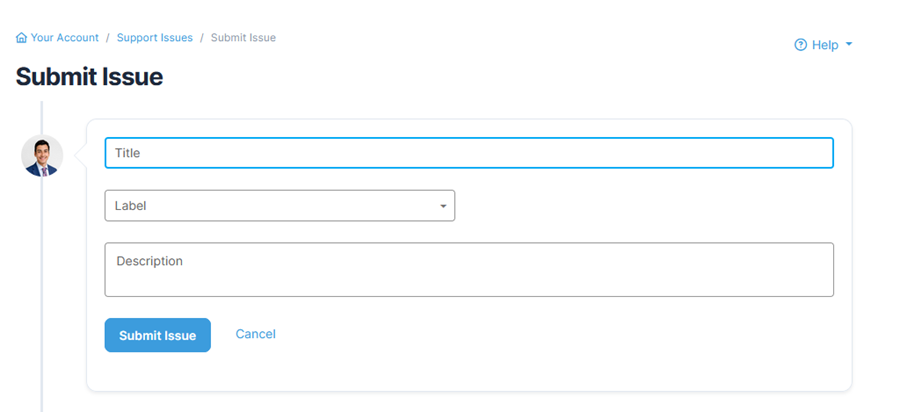The height and width of the screenshot is (412, 900).
Task: Go to the Your Account breadcrumb link
Action: click(x=64, y=38)
